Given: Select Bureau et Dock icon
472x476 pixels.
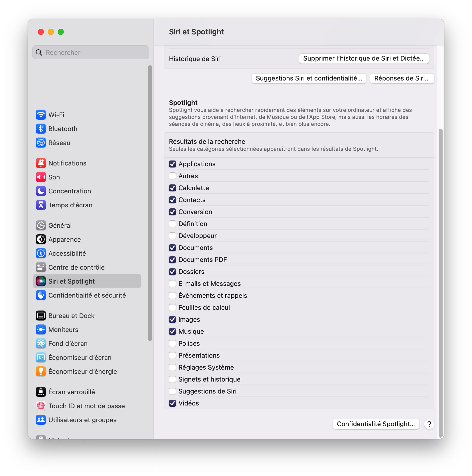Looking at the screenshot, I should 41,316.
